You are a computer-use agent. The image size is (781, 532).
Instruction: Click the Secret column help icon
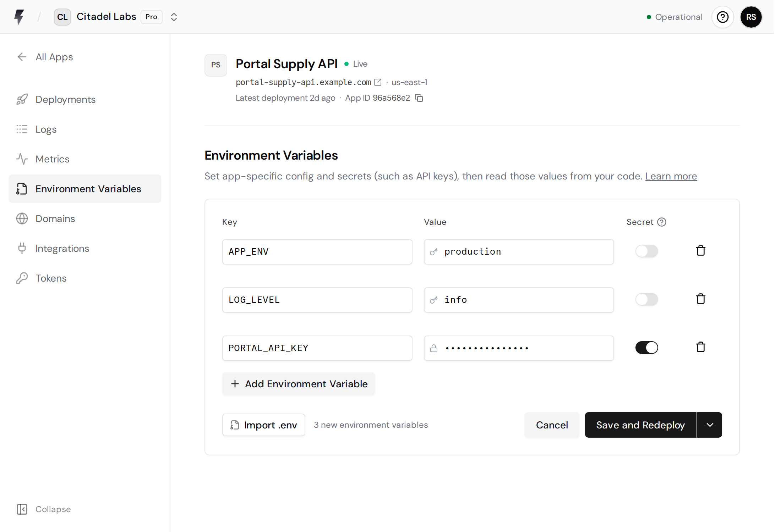662,222
